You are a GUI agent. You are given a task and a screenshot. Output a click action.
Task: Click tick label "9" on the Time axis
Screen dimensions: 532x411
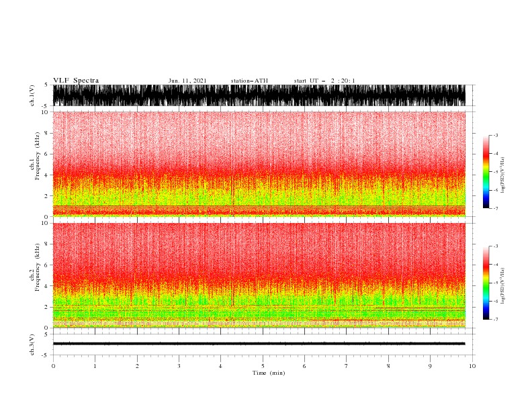click(430, 366)
